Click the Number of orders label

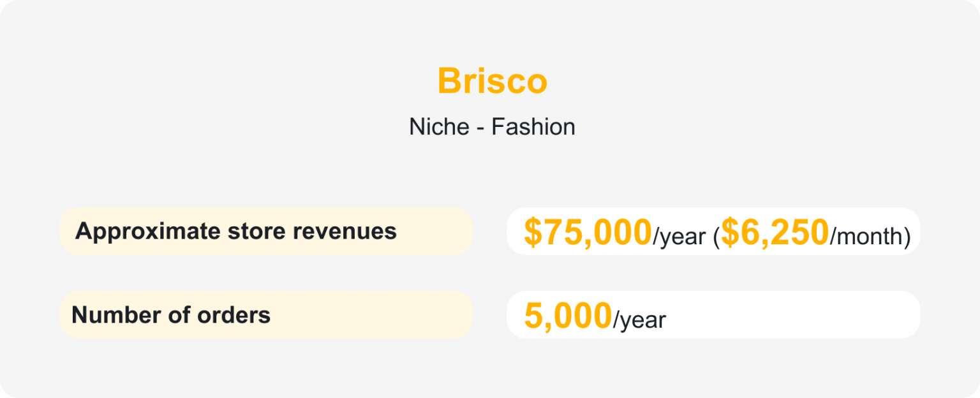171,315
